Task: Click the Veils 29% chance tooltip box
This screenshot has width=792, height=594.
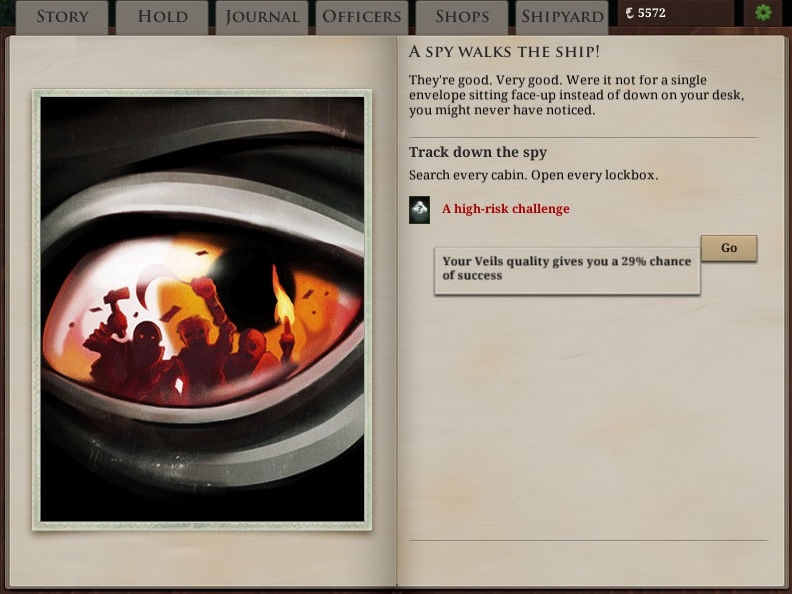Action: click(x=567, y=271)
